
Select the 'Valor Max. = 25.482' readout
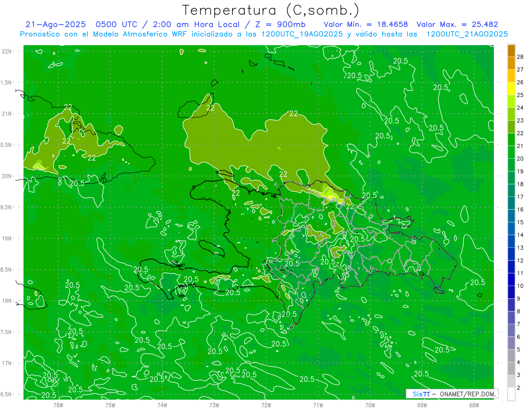click(x=458, y=25)
